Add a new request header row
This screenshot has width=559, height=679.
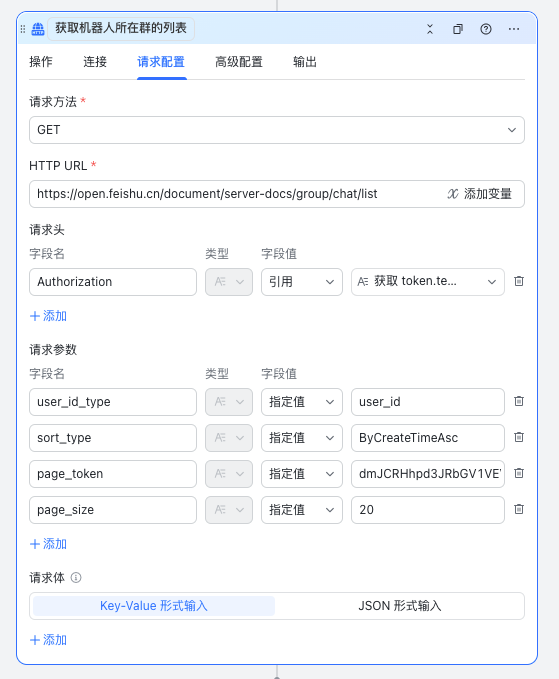(48, 316)
